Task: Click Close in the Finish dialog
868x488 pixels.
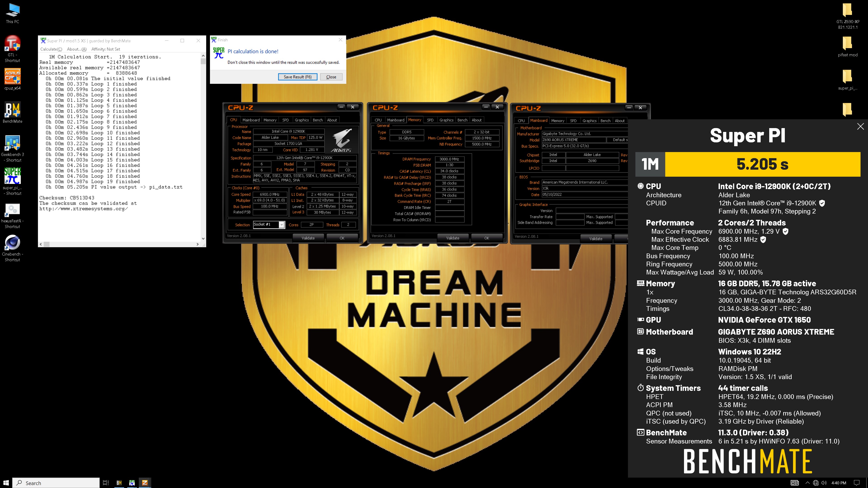Action: pyautogui.click(x=331, y=77)
